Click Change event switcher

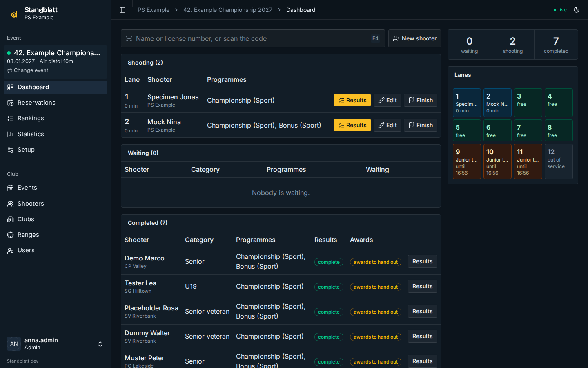[x=28, y=70]
